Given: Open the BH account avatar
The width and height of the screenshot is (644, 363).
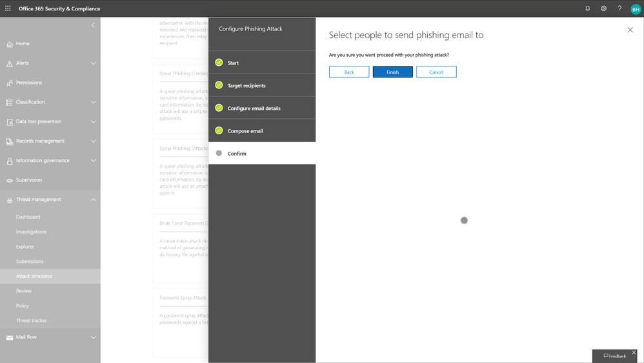Looking at the screenshot, I should click(x=636, y=9).
